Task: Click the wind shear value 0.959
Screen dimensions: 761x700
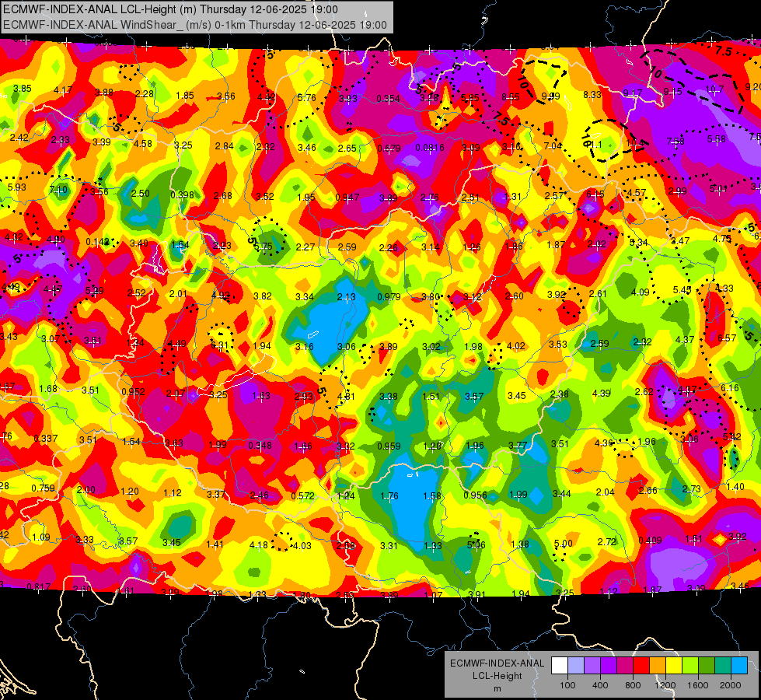Action: 389,446
